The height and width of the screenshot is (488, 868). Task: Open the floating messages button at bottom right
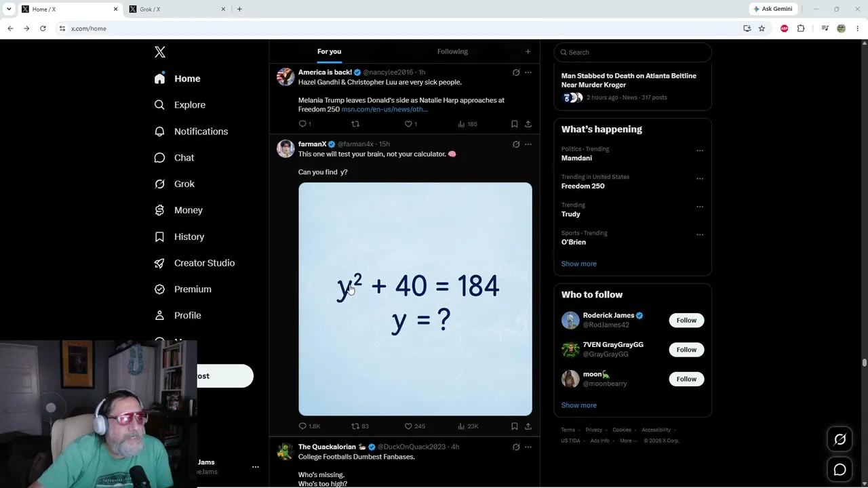click(x=840, y=470)
